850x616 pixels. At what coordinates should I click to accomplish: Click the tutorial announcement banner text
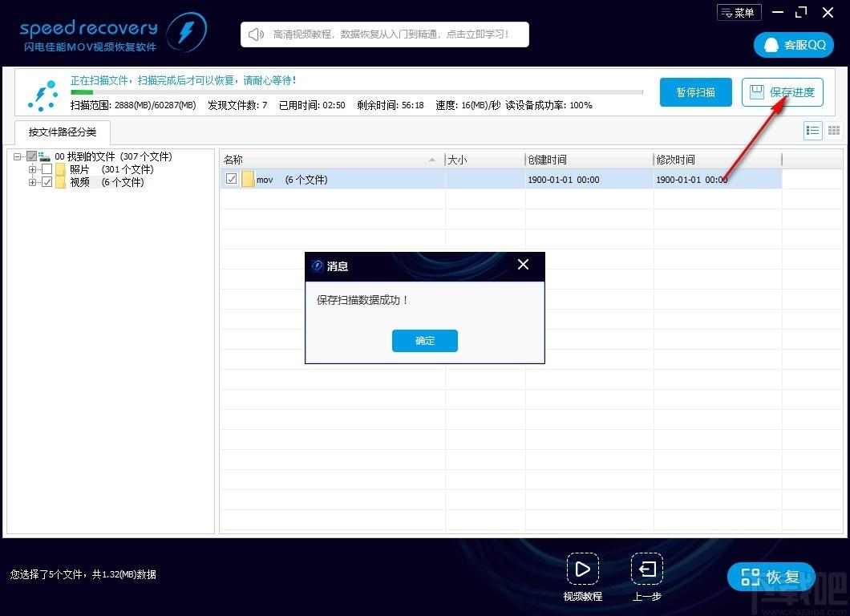click(391, 34)
